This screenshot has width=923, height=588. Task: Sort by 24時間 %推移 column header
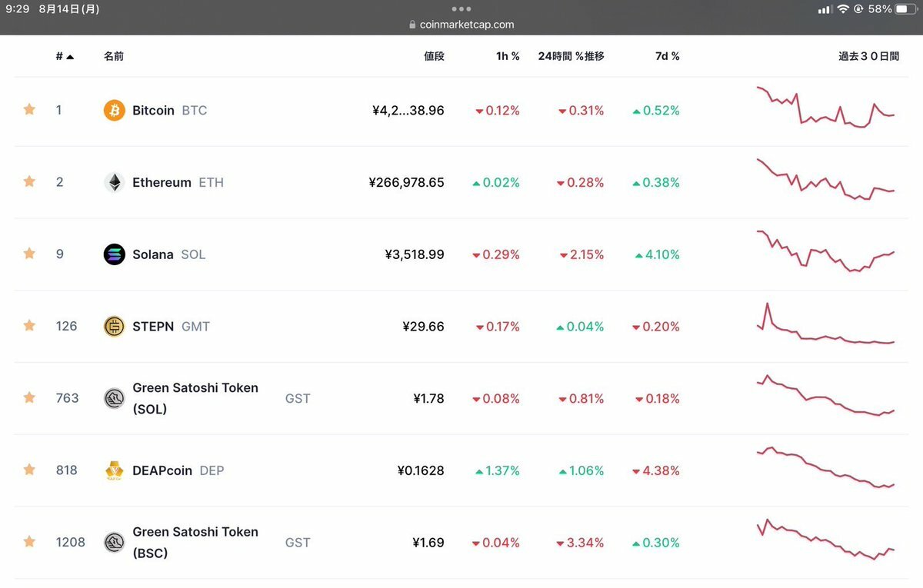click(571, 56)
